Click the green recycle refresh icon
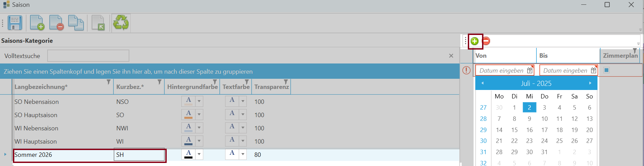644x166 pixels. click(x=121, y=23)
